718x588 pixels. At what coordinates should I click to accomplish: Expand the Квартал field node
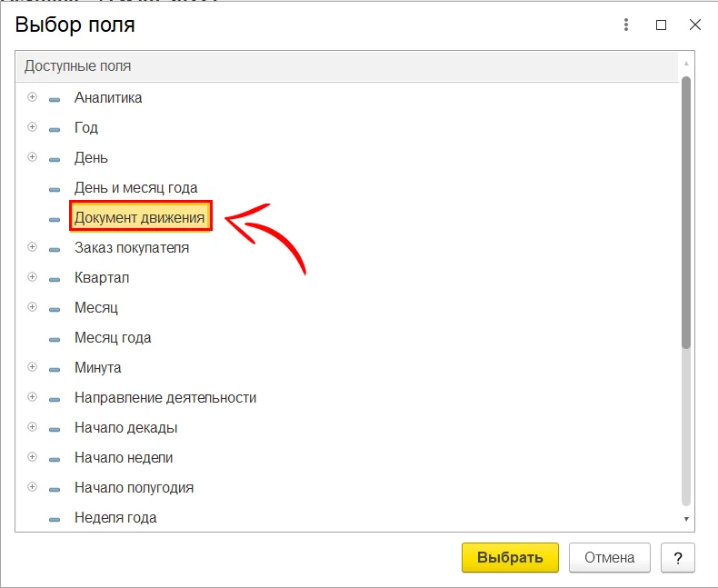tap(33, 277)
